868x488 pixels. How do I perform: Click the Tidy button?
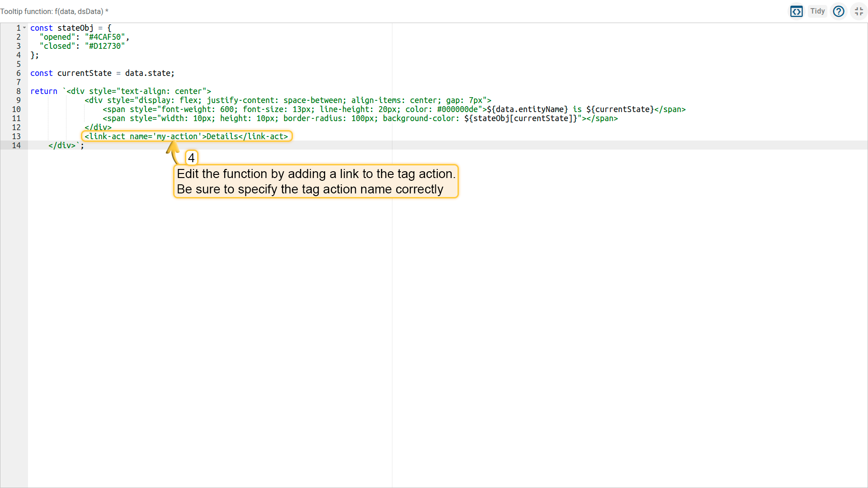coord(817,11)
